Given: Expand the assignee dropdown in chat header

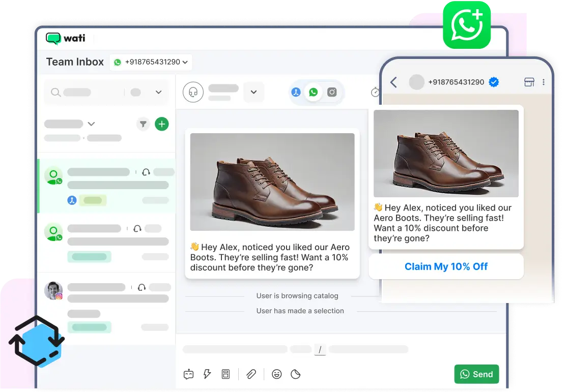Looking at the screenshot, I should pyautogui.click(x=254, y=92).
